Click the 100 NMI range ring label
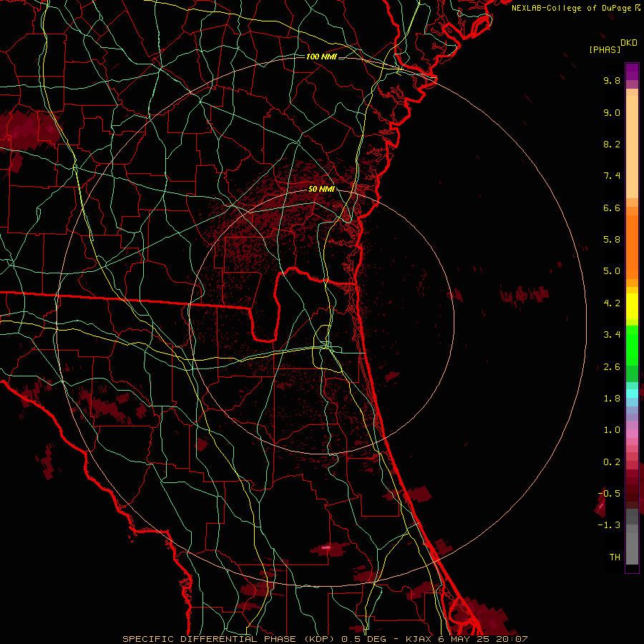The width and height of the screenshot is (644, 644). tap(321, 57)
